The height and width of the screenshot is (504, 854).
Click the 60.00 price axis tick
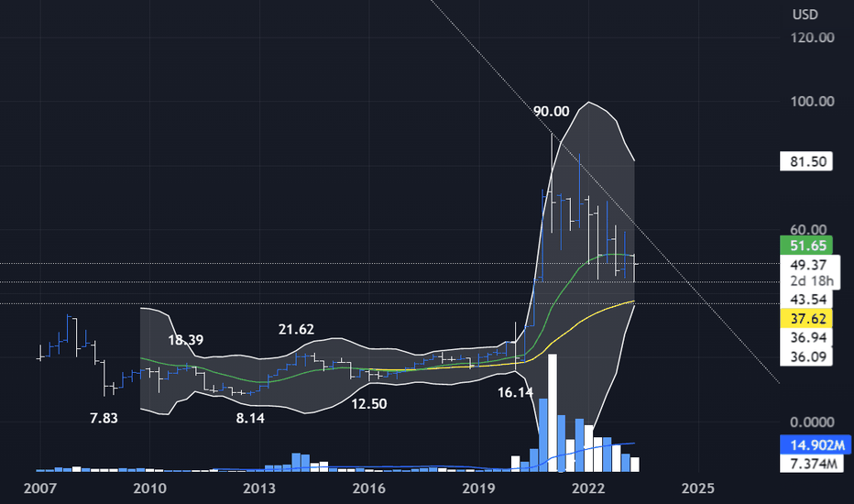[x=808, y=229]
